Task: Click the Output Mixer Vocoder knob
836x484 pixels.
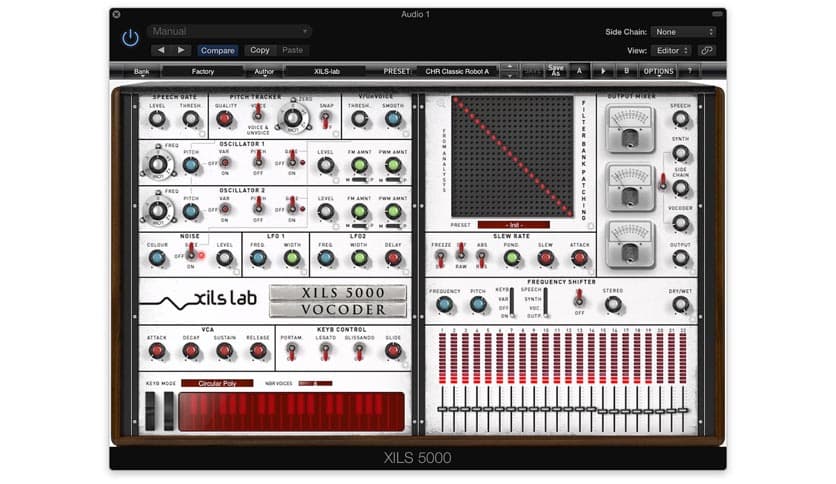Action: click(680, 223)
